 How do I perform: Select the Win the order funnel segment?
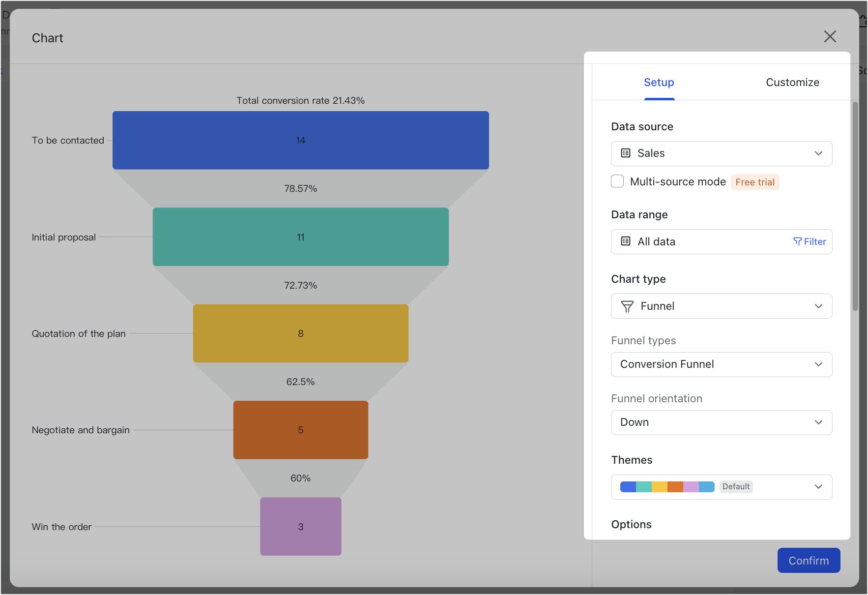[300, 526]
